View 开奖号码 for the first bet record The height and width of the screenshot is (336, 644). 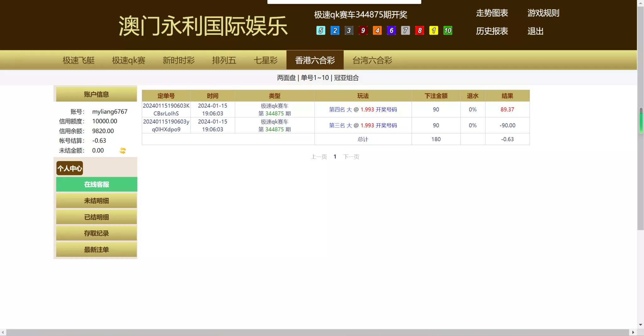[x=386, y=109]
